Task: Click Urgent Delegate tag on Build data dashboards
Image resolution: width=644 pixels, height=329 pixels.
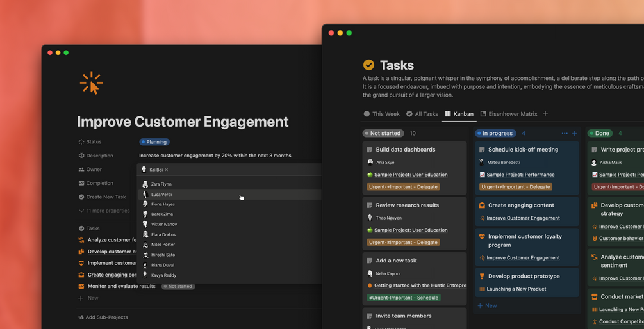Action: click(x=403, y=187)
